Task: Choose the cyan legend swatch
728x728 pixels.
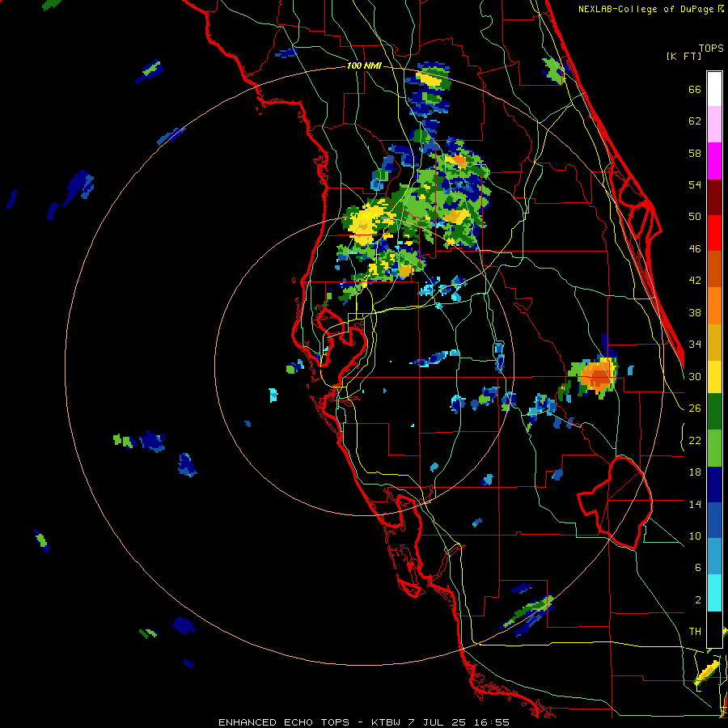Action: click(x=714, y=593)
